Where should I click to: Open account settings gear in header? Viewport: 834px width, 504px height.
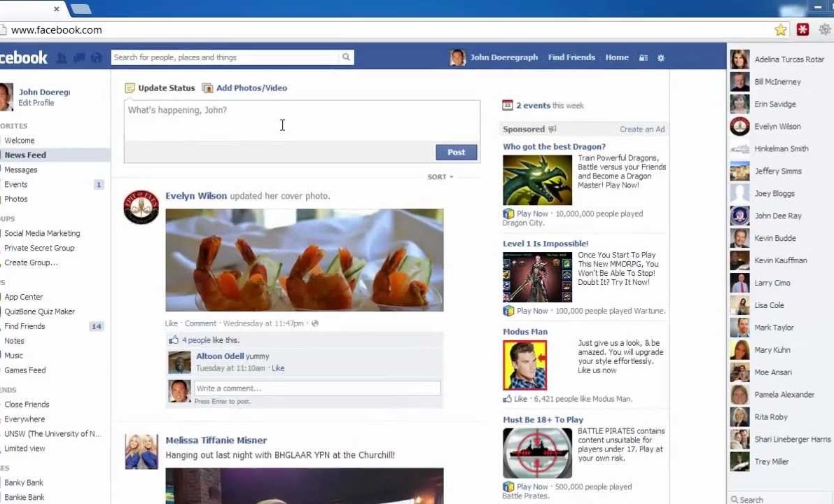point(660,57)
